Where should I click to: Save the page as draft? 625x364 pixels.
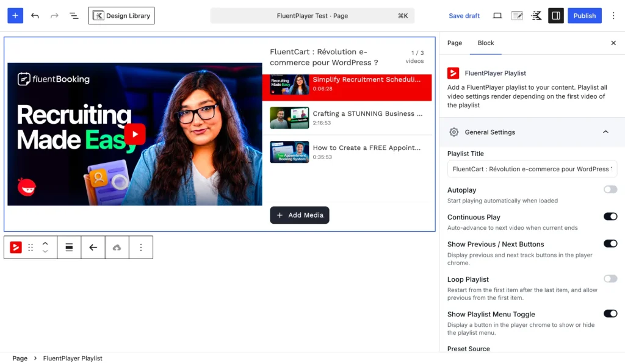[464, 16]
